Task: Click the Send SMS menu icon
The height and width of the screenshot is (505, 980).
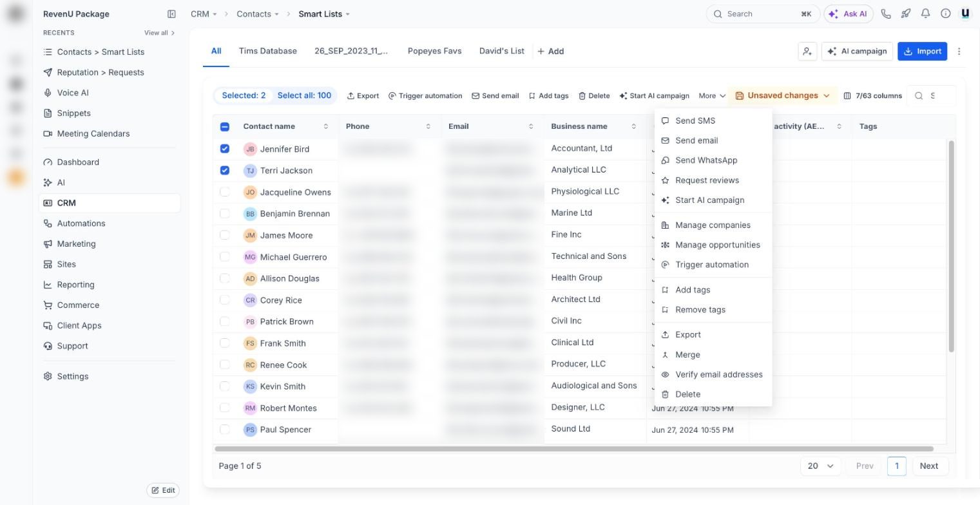Action: point(666,120)
